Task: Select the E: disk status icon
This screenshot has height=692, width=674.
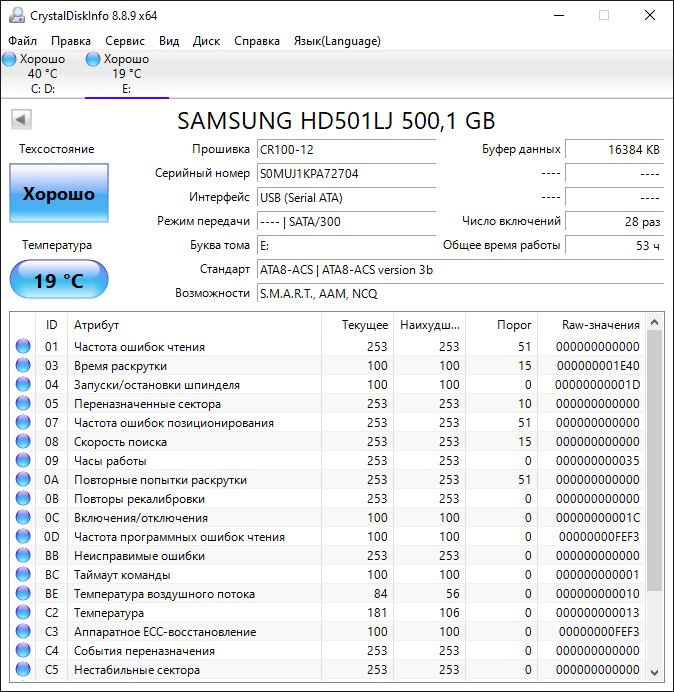Action: tap(94, 60)
